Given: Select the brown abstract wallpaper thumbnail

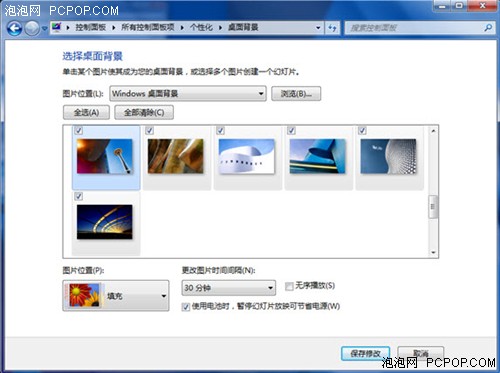Looking at the screenshot, I should 176,156.
